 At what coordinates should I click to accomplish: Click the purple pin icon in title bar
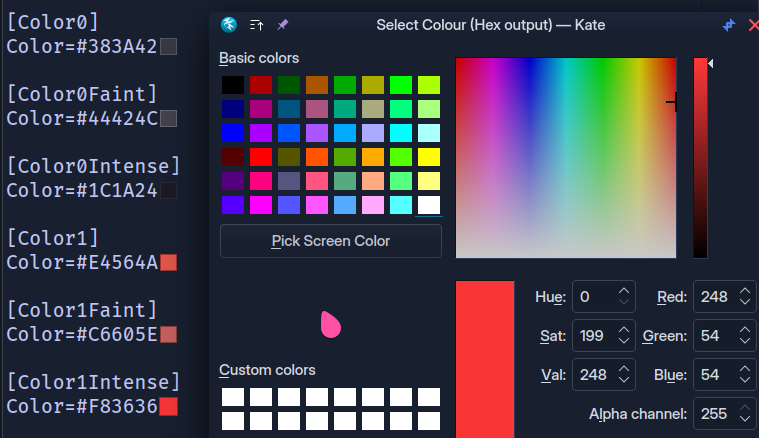click(283, 24)
